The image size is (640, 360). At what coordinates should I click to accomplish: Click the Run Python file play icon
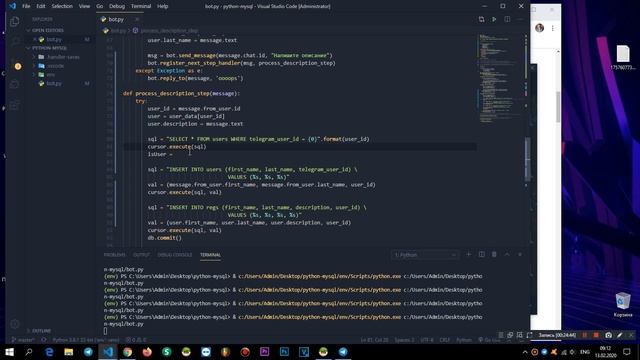pos(494,19)
